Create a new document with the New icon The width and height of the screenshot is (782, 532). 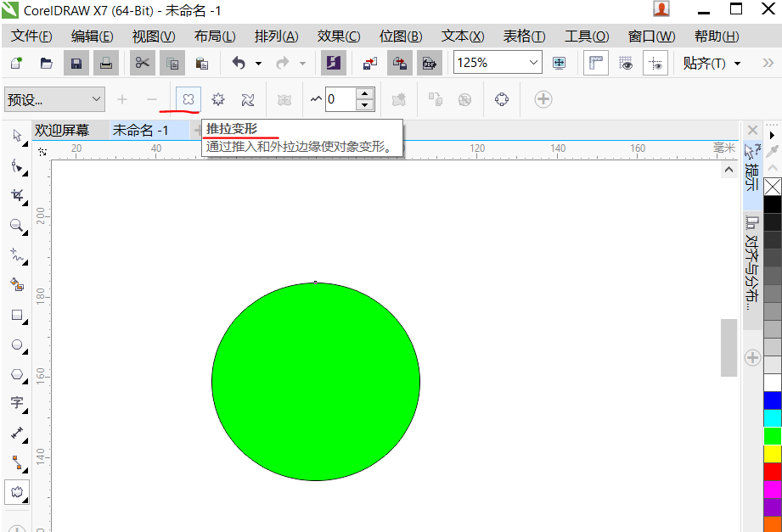[16, 64]
